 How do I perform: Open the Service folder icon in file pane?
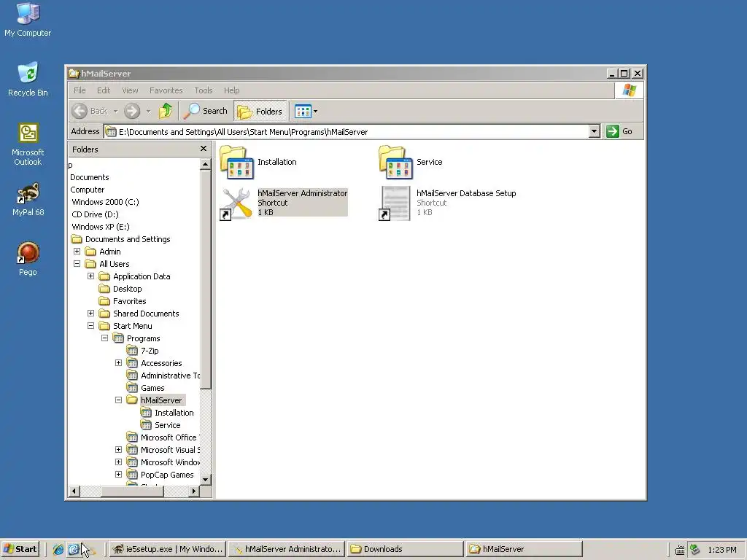click(396, 163)
